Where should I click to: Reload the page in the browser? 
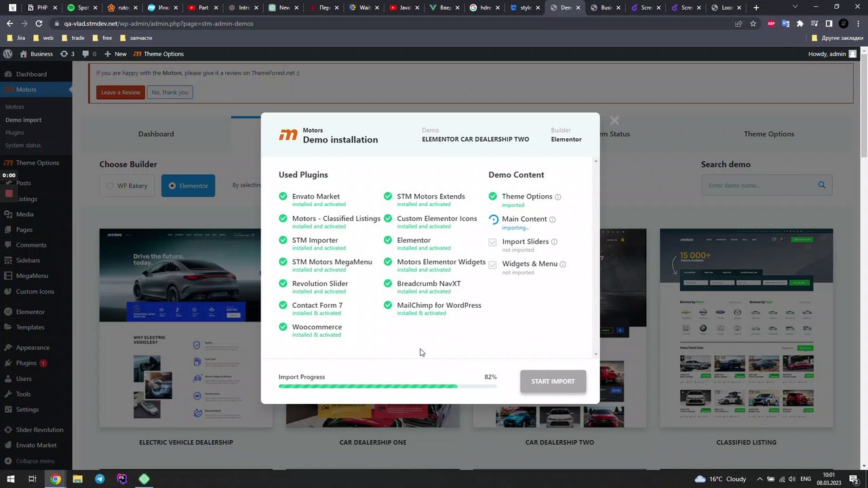39,23
